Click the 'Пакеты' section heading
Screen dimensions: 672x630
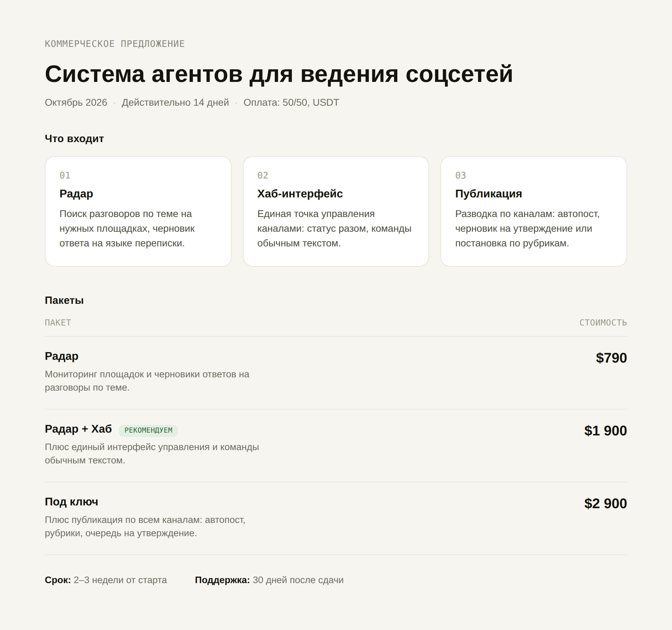[64, 300]
